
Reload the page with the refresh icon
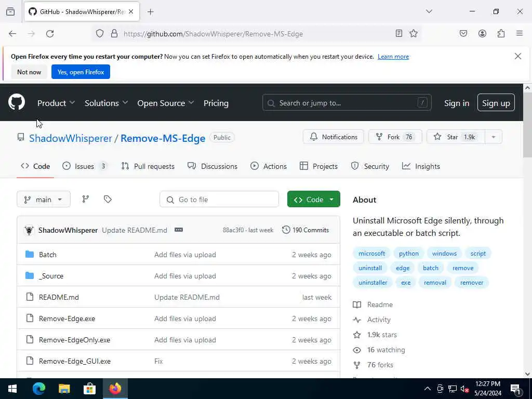click(50, 34)
